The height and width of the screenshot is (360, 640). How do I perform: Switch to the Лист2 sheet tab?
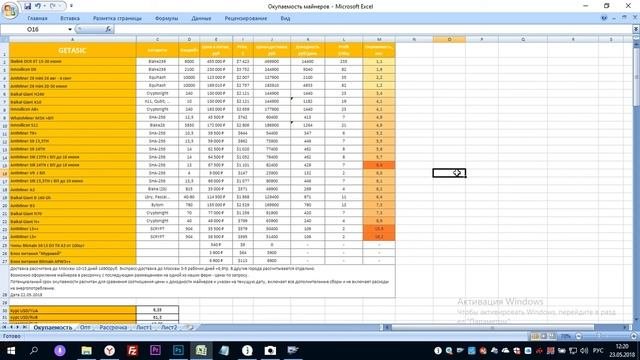[169, 327]
